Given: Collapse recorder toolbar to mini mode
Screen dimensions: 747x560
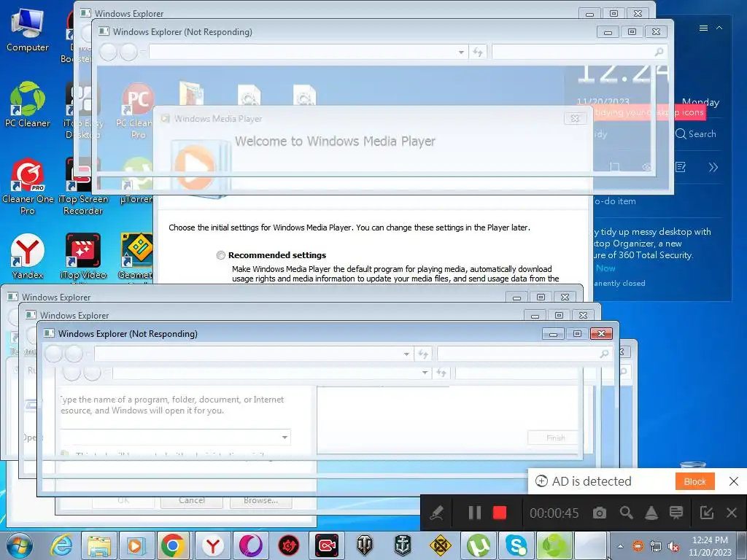Looking at the screenshot, I should pos(706,513).
